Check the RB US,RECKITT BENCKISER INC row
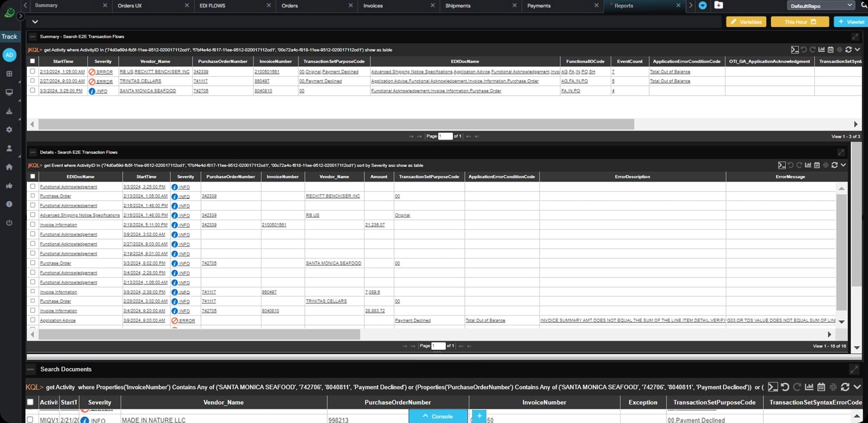Image resolution: width=868 pixels, height=423 pixels. coord(33,71)
